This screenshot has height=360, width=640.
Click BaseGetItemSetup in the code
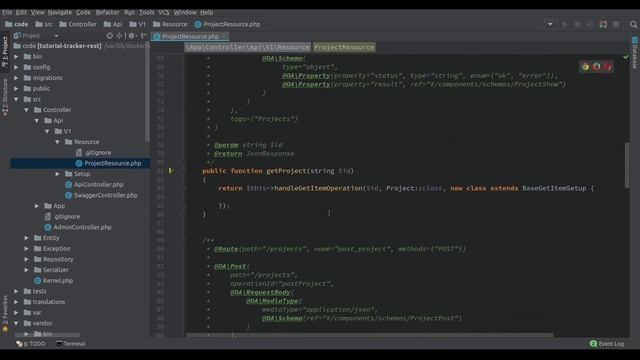click(554, 188)
